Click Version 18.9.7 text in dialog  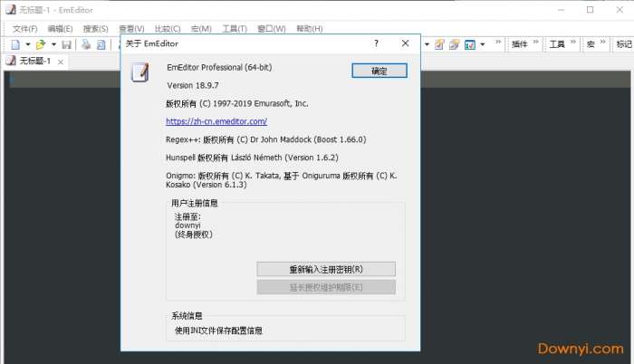click(x=193, y=85)
